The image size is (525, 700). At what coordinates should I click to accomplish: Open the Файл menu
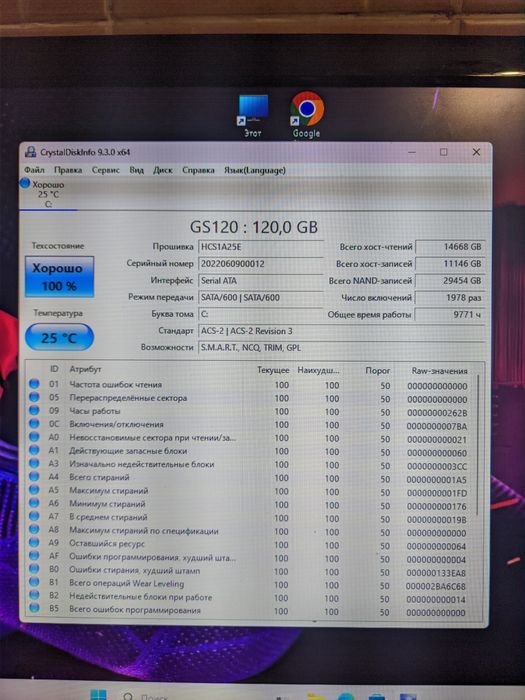pyautogui.click(x=34, y=170)
